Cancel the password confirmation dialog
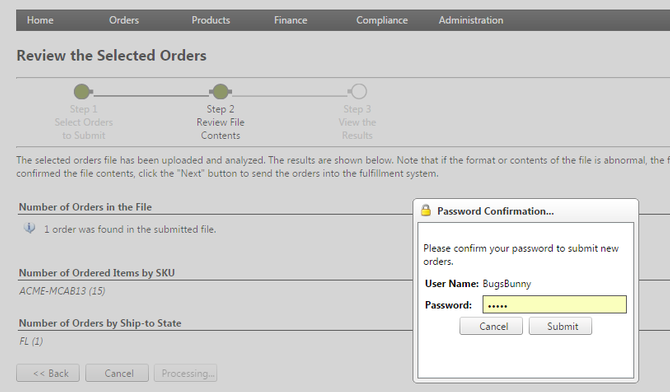The height and width of the screenshot is (392, 670). coord(491,326)
